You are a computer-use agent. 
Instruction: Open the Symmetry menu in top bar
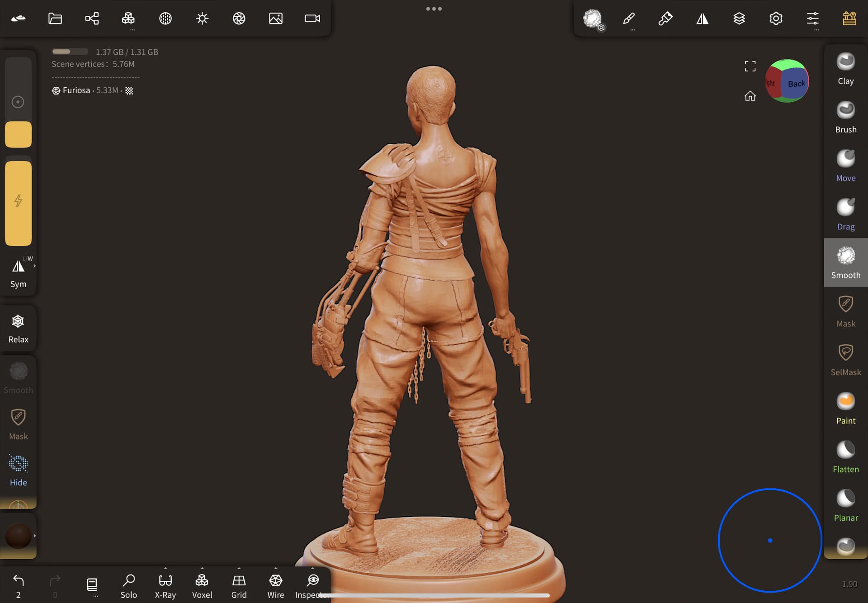(x=703, y=19)
